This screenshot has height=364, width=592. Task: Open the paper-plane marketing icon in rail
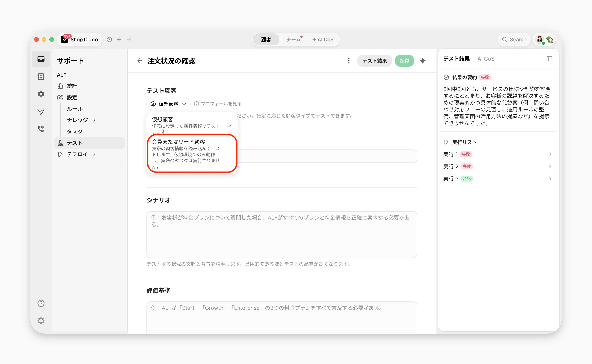point(41,111)
